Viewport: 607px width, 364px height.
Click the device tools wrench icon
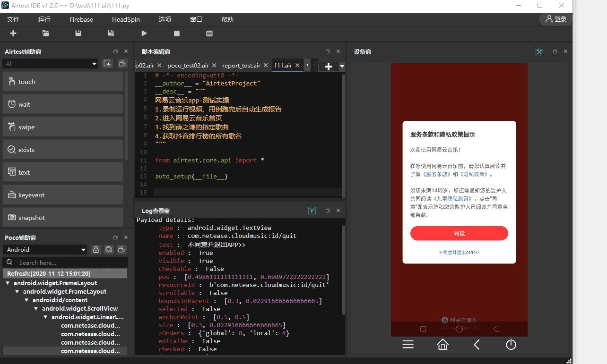[x=539, y=51]
